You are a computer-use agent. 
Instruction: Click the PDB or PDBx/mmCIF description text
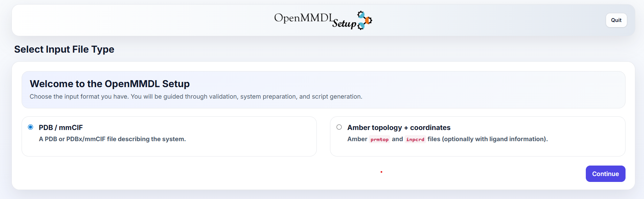tap(112, 139)
